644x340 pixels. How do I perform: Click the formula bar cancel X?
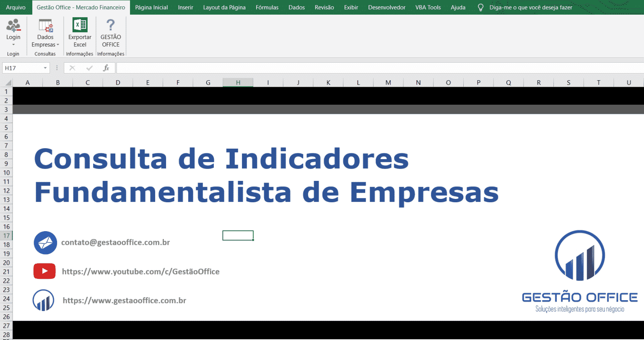[72, 68]
